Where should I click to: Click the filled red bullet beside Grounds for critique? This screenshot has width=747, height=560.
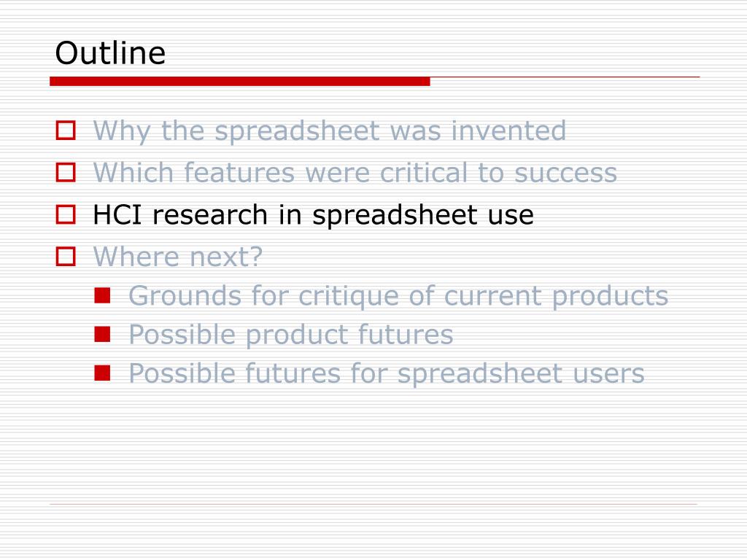point(102,295)
